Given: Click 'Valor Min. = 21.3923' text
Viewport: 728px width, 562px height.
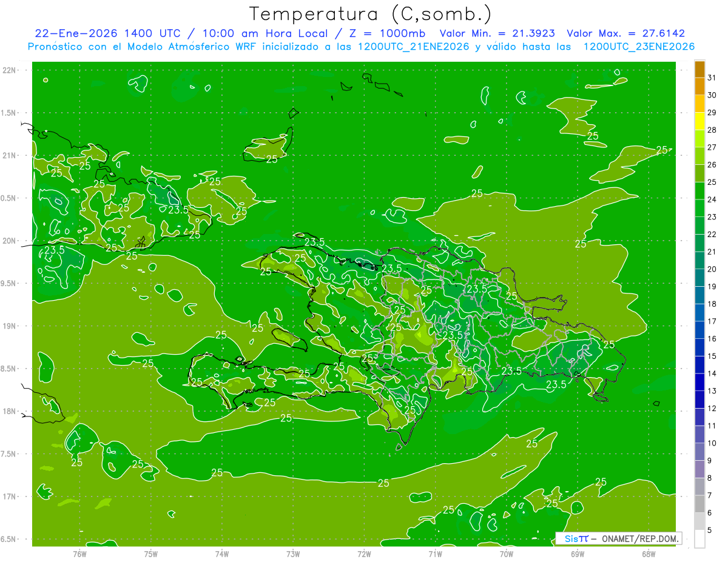Looking at the screenshot, I should pyautogui.click(x=497, y=33).
